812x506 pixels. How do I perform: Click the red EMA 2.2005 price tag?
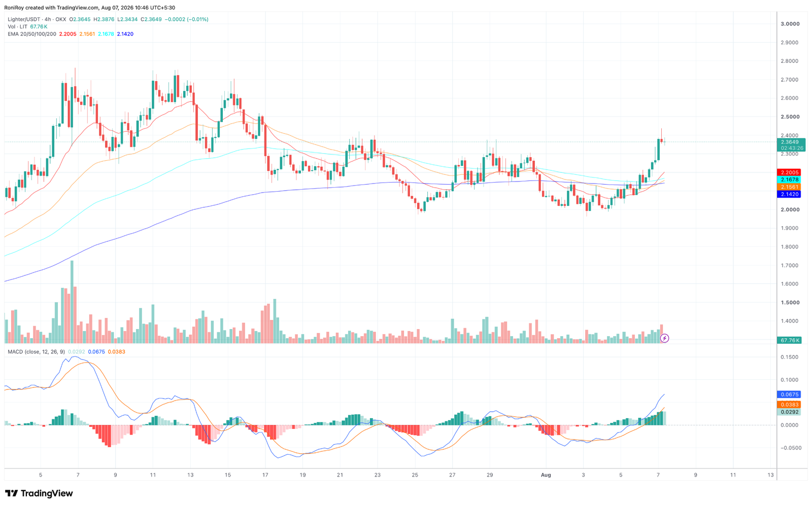[789, 173]
